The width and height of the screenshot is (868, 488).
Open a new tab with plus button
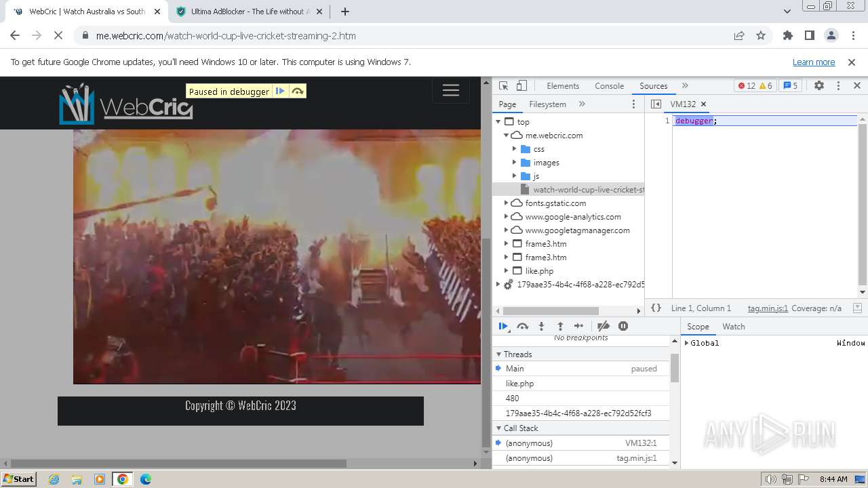(x=345, y=12)
